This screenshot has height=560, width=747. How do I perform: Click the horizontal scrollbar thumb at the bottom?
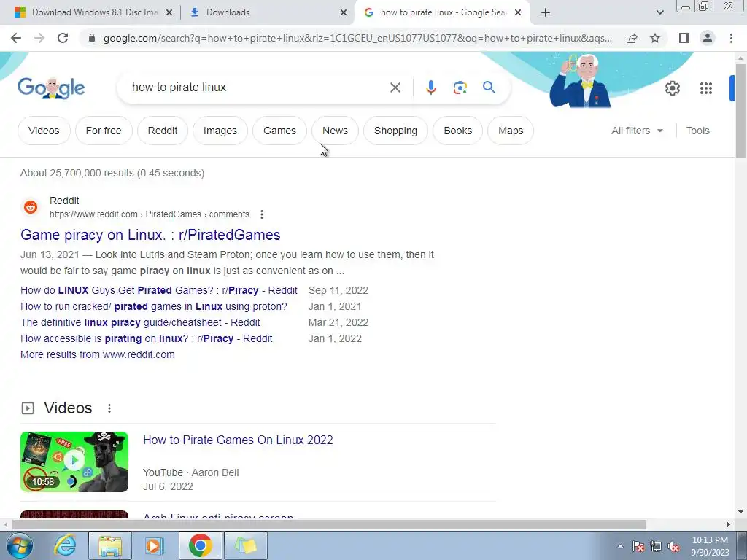point(329,524)
